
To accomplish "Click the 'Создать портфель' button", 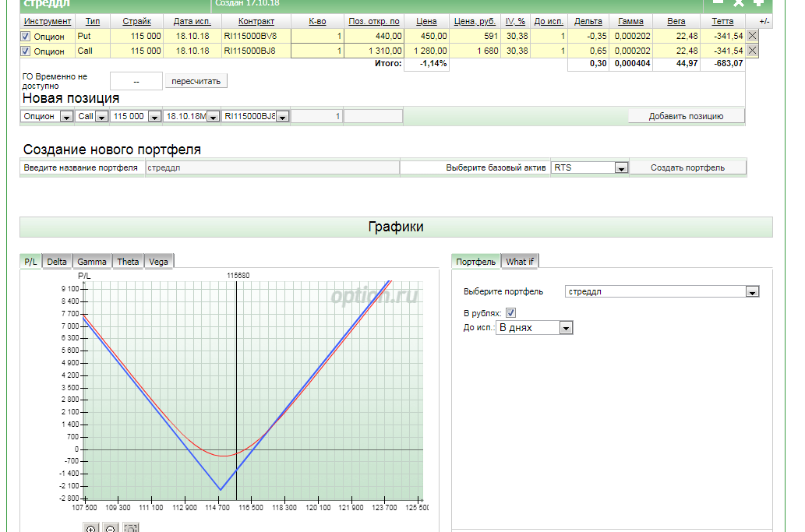I will pyautogui.click(x=687, y=167).
